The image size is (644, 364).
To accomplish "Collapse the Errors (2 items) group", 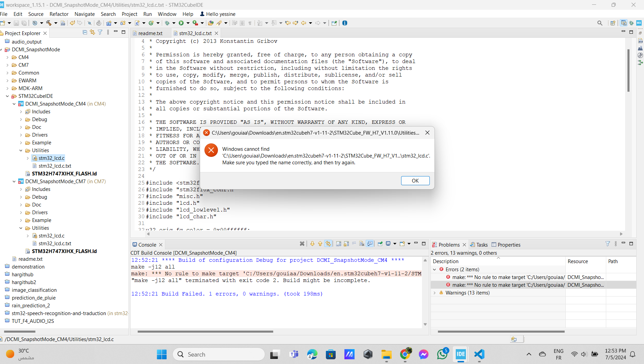I will (435, 269).
